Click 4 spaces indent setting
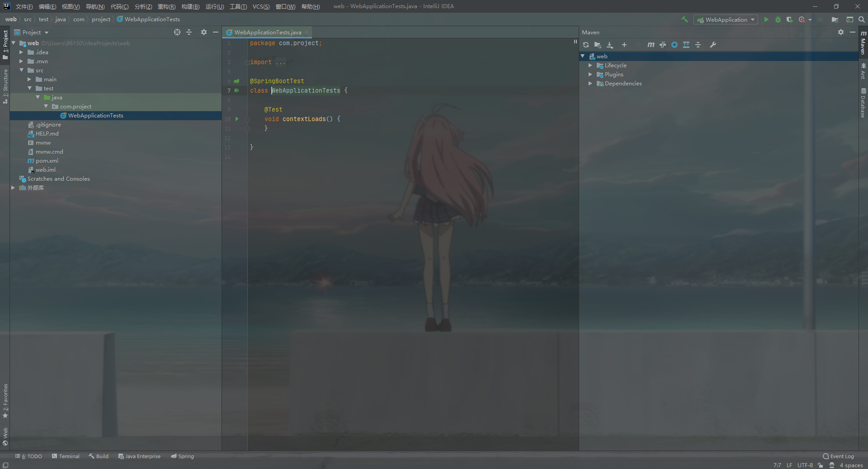This screenshot has height=469, width=868. point(851,465)
